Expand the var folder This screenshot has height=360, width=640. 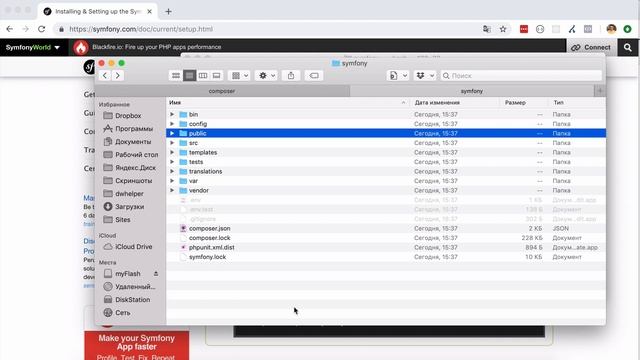pyautogui.click(x=172, y=181)
